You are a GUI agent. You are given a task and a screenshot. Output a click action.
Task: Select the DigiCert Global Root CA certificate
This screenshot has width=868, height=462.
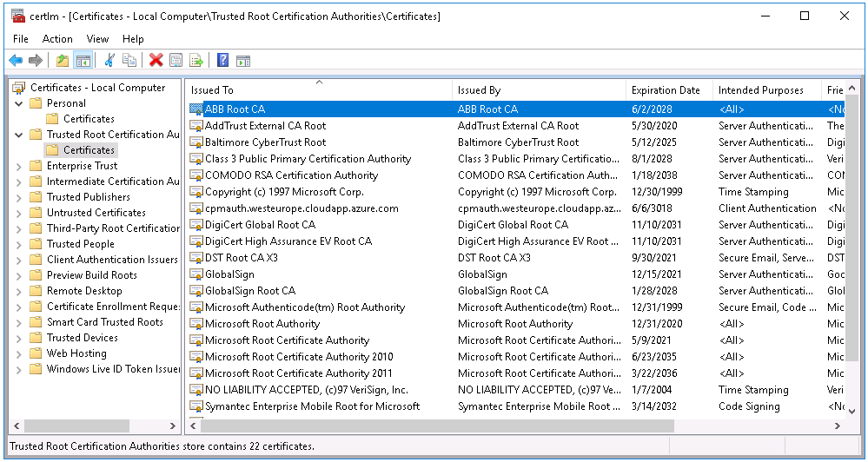click(260, 225)
